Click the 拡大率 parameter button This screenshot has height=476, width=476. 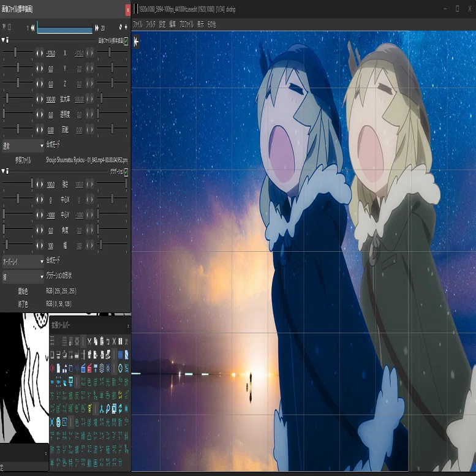tap(65, 99)
